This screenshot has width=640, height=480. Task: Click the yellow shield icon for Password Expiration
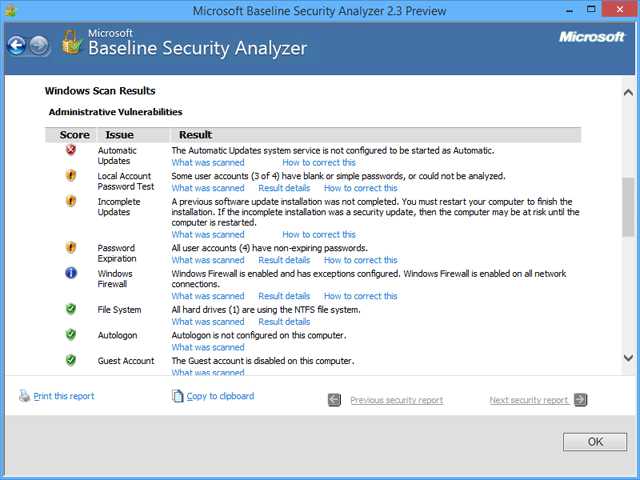71,247
